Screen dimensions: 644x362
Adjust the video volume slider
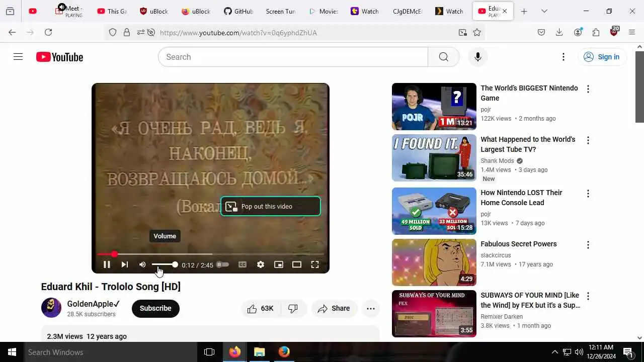(165, 264)
